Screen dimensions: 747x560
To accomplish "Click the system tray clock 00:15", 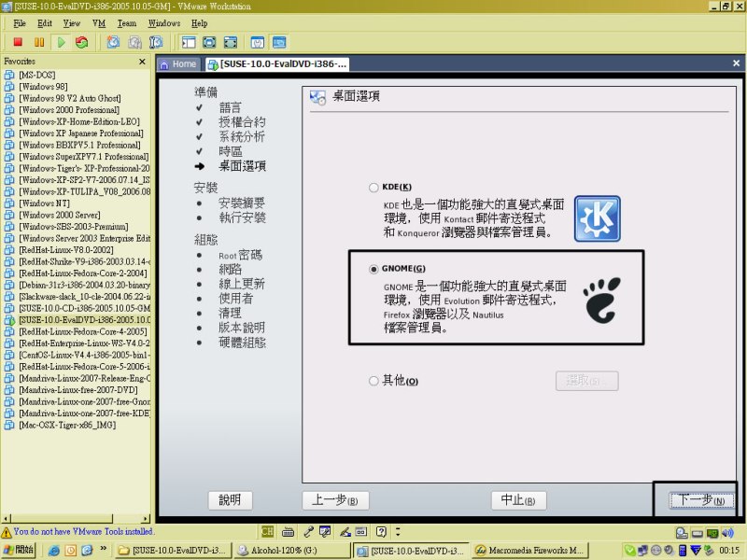I will click(729, 551).
